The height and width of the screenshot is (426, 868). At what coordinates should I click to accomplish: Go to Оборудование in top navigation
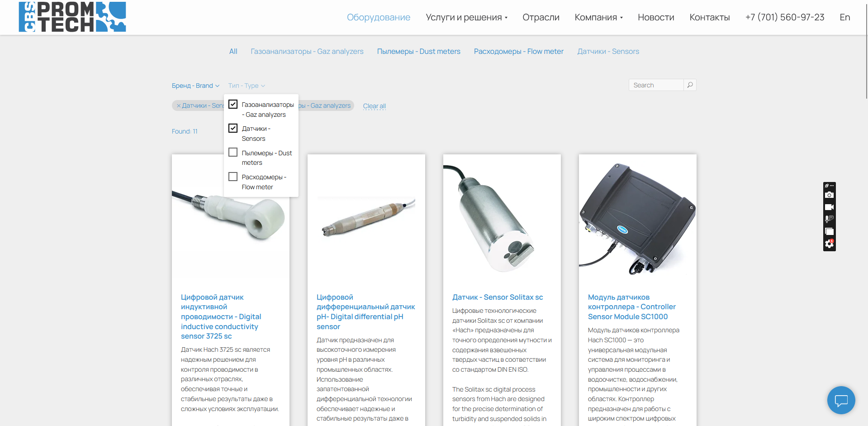(x=379, y=17)
